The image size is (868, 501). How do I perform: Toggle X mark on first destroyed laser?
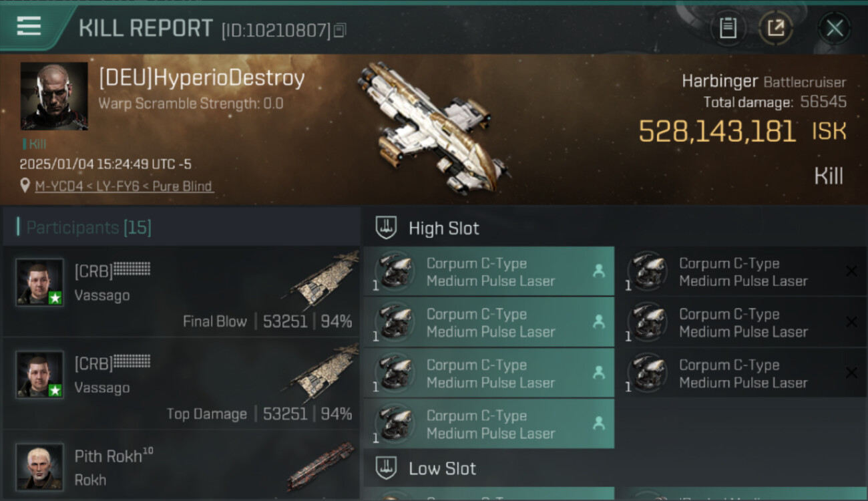(851, 271)
